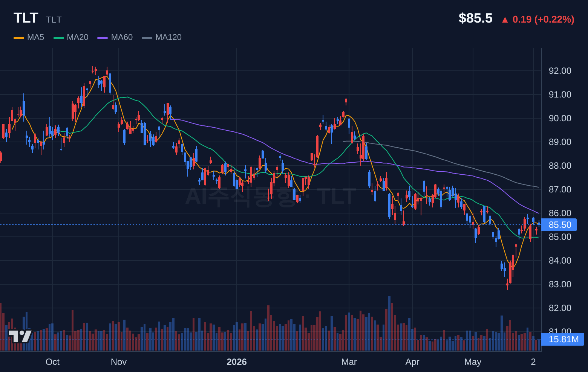Click the 91.00 price axis label
Image resolution: width=588 pixels, height=372 pixels.
click(560, 95)
